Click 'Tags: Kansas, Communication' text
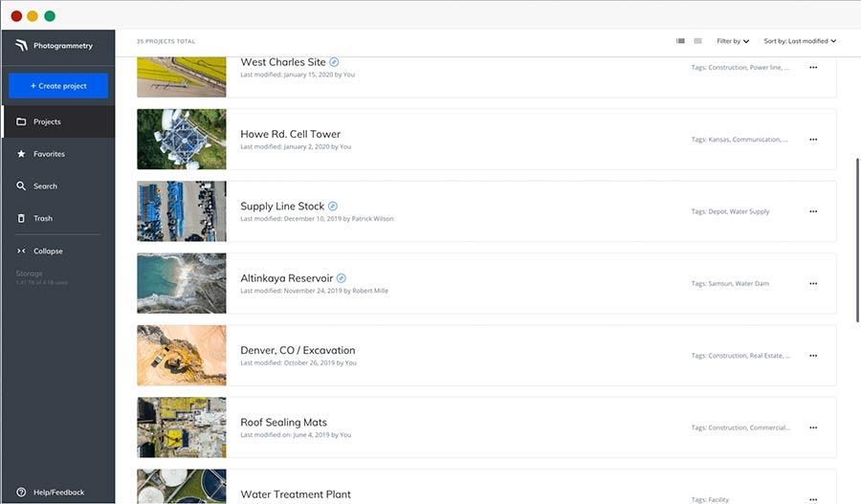Screen dimensions: 861x504 [x=740, y=140]
